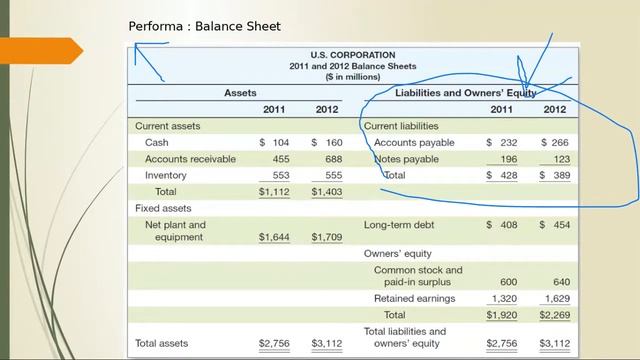640x360 pixels.
Task: Select the 2011 year heading under Assets
Action: click(x=274, y=109)
